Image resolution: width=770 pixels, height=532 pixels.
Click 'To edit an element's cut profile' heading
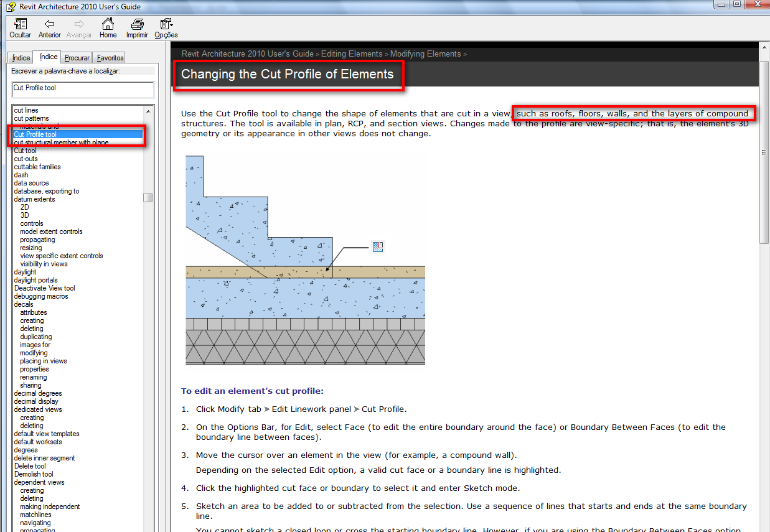[x=253, y=391]
